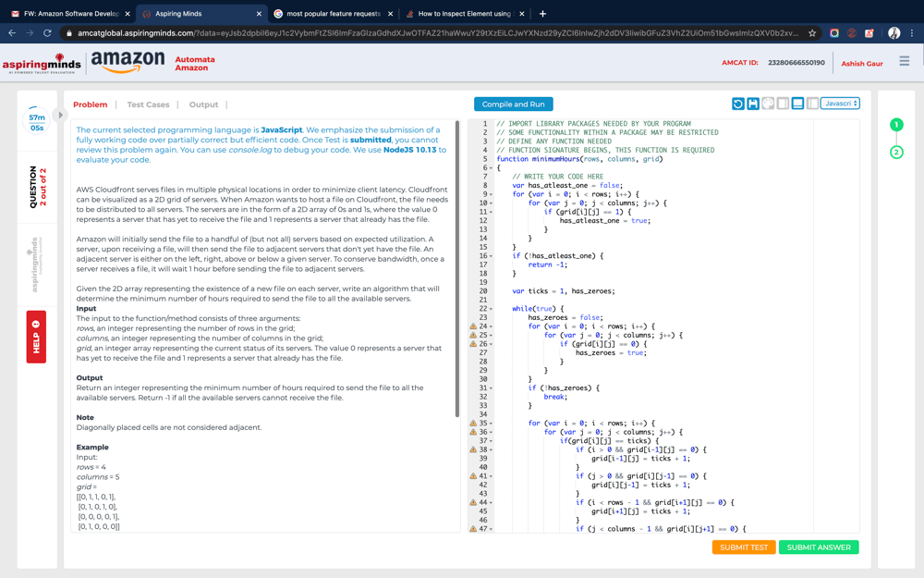Image resolution: width=924 pixels, height=578 pixels.
Task: Expand the sidebar chevron near the timer
Action: coord(58,115)
